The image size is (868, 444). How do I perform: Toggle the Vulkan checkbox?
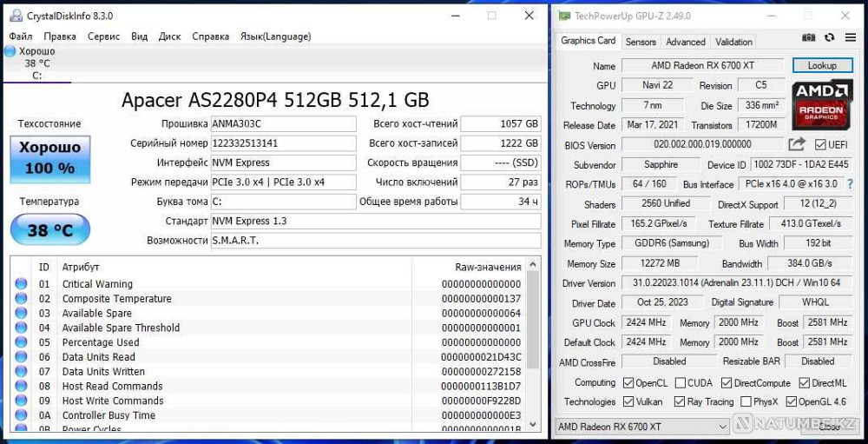628,401
